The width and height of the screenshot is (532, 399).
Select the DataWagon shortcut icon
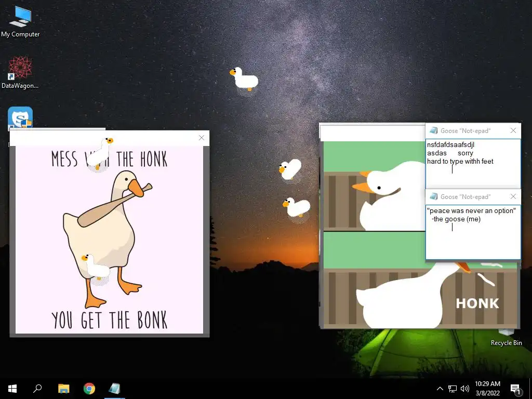point(20,72)
